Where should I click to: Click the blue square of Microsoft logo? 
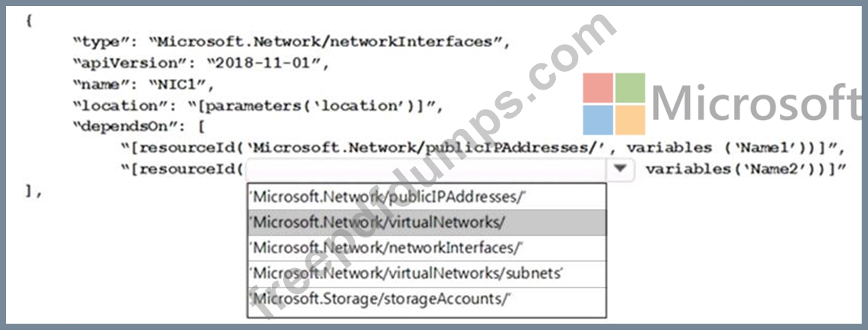pyautogui.click(x=598, y=119)
